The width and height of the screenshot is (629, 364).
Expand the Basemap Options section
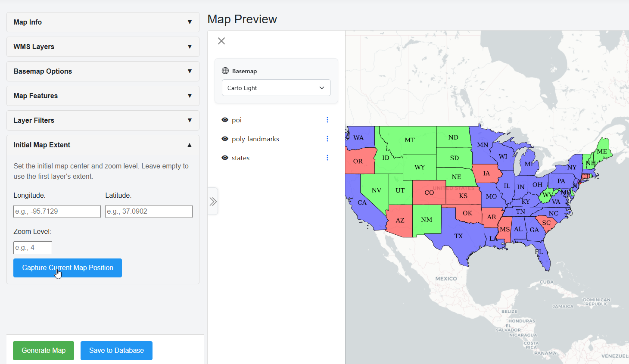(103, 71)
